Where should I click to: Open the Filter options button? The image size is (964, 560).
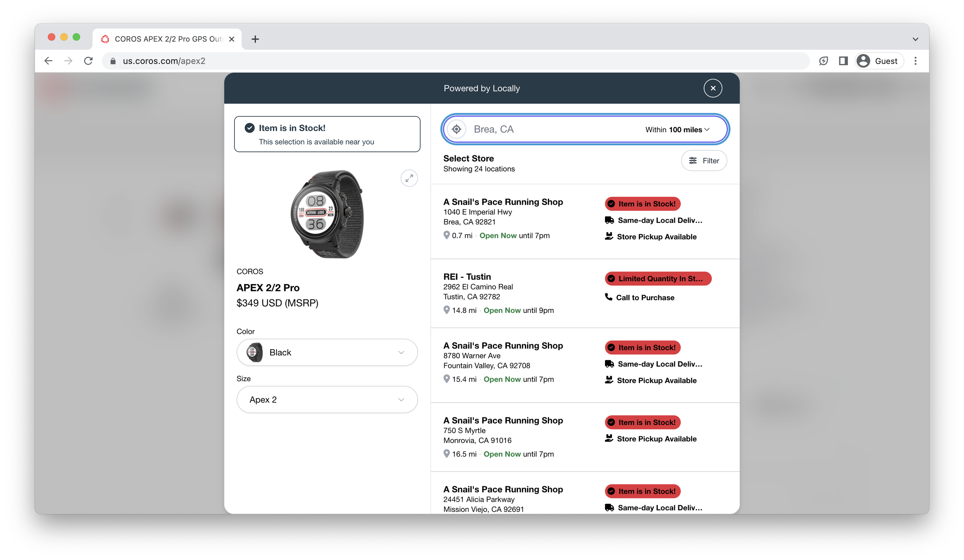(x=704, y=161)
